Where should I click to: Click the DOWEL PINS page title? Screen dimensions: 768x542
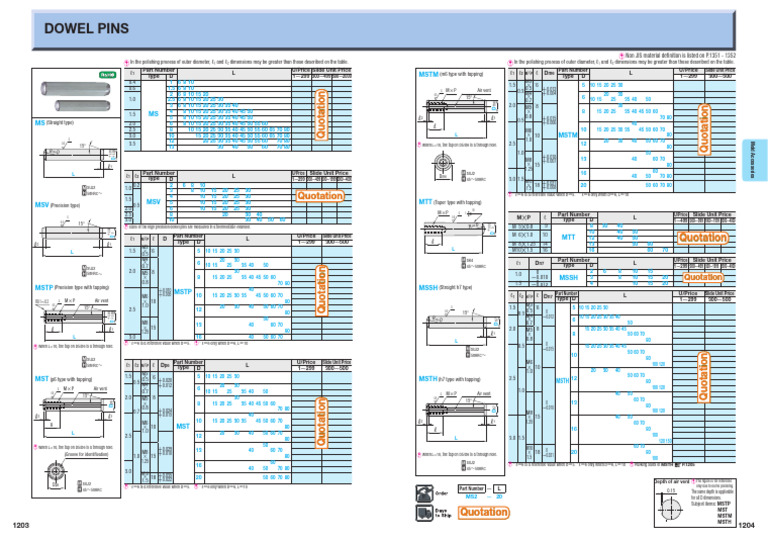pos(87,28)
